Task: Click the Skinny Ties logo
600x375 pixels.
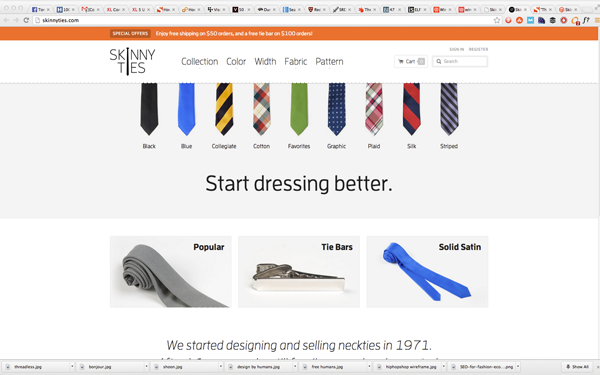Action: click(132, 61)
